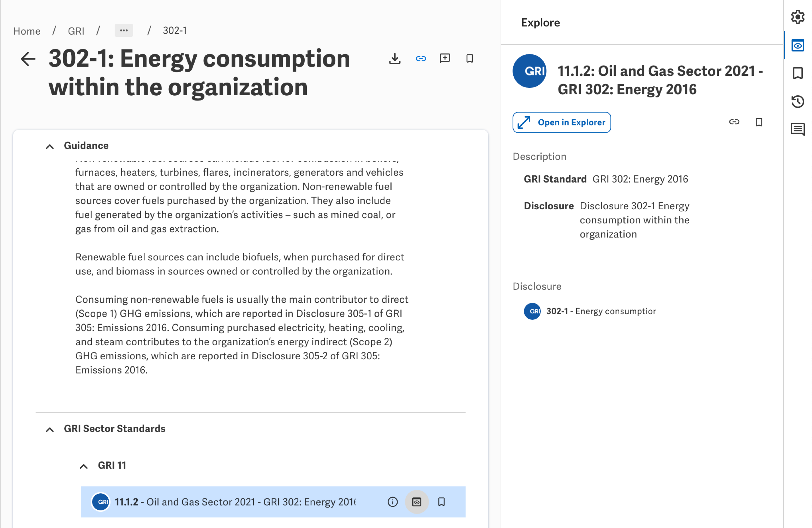Click the GRI logo in Explore header
Screen dimensions: 812x528
[529, 71]
